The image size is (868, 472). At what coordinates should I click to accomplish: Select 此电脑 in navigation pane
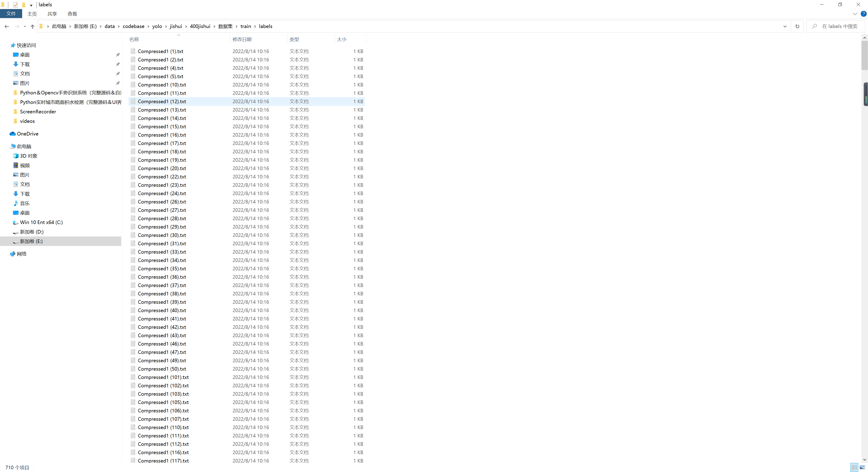[24, 146]
